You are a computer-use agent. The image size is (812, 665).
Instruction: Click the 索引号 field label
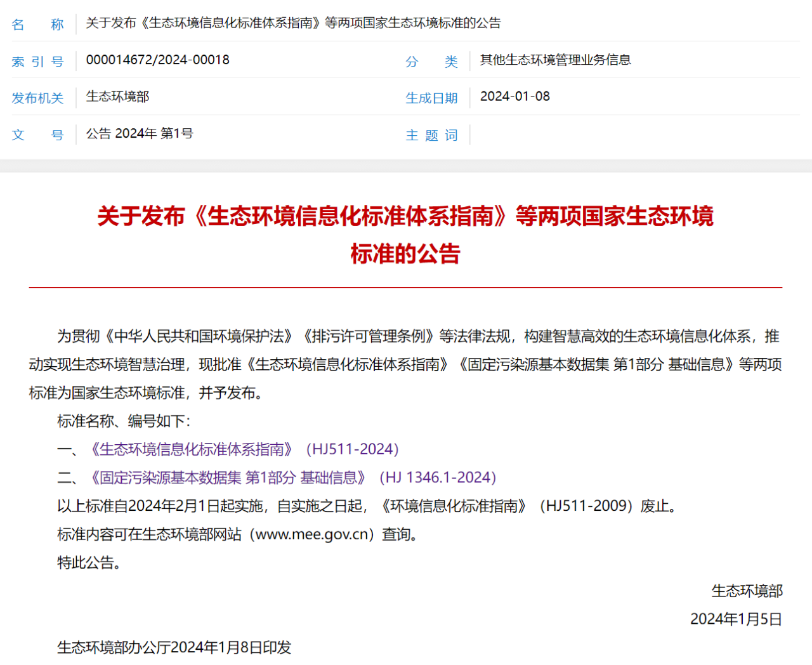pos(37,61)
